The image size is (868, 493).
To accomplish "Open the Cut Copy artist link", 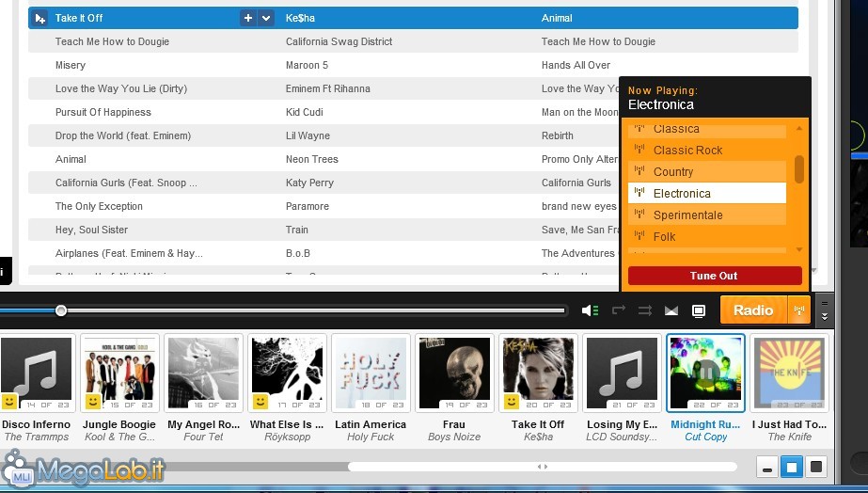I will 706,437.
